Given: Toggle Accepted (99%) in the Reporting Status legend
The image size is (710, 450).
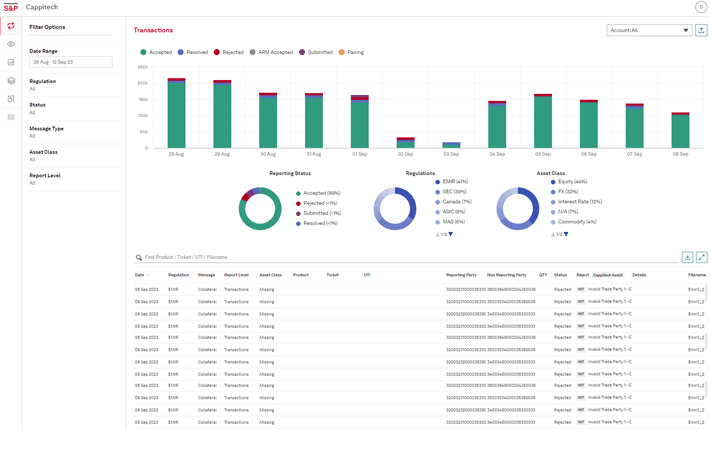Looking at the screenshot, I should tap(318, 193).
